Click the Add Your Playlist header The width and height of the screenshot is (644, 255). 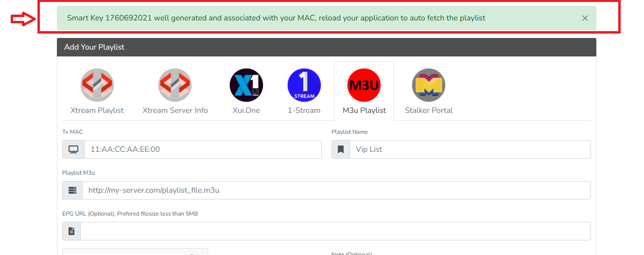[94, 47]
